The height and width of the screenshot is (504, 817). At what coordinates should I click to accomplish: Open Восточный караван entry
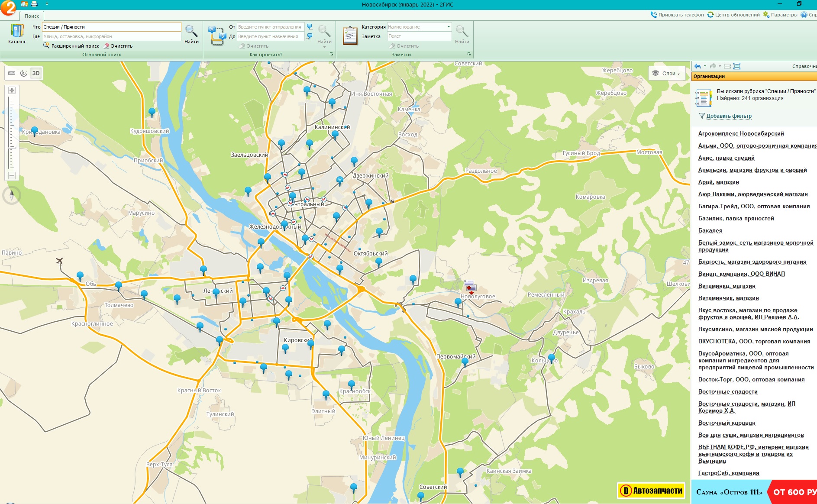coord(727,423)
